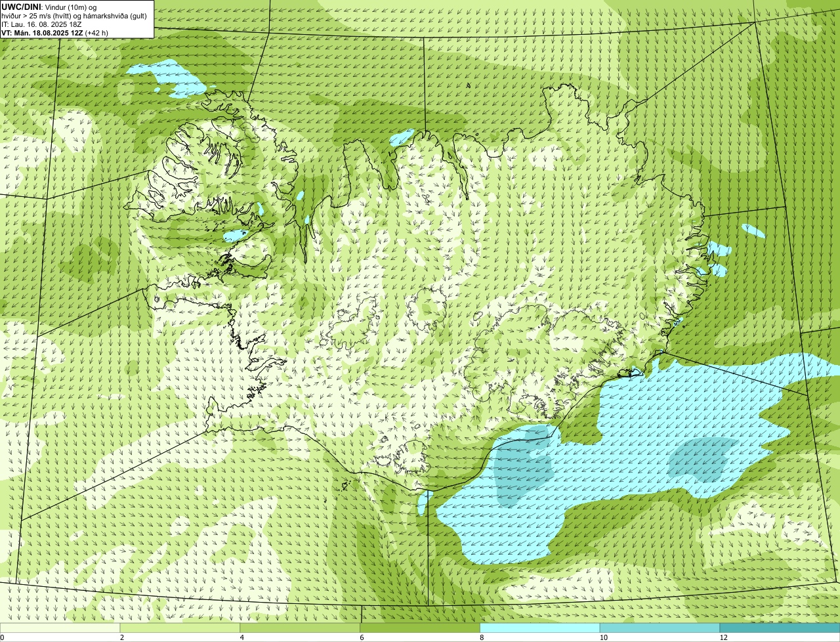This screenshot has width=840, height=642.
Task: Click the "2" label of the wind scale
Action: click(x=122, y=637)
